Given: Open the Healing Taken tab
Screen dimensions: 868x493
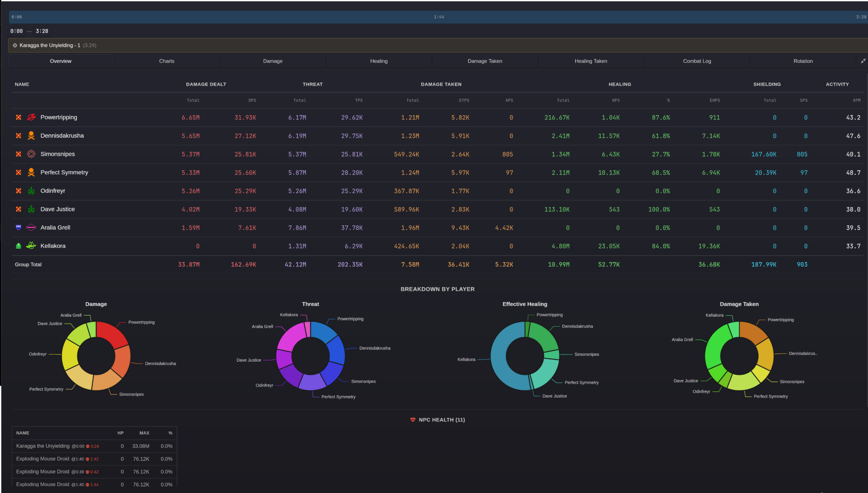Looking at the screenshot, I should (591, 61).
